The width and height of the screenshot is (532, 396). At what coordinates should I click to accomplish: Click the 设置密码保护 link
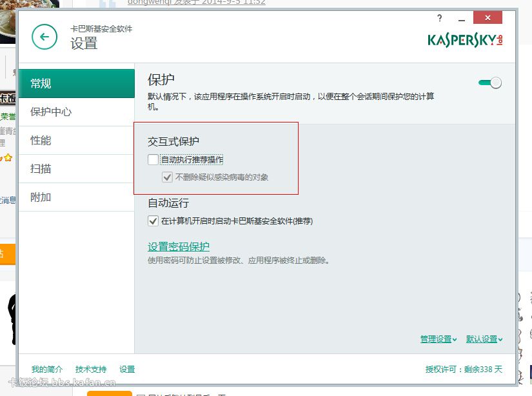[x=179, y=247]
